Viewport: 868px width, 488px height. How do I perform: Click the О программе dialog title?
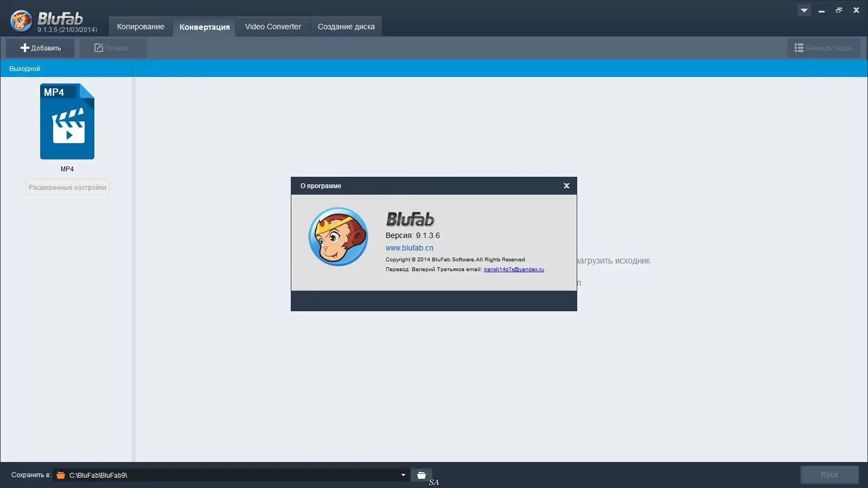pyautogui.click(x=321, y=185)
